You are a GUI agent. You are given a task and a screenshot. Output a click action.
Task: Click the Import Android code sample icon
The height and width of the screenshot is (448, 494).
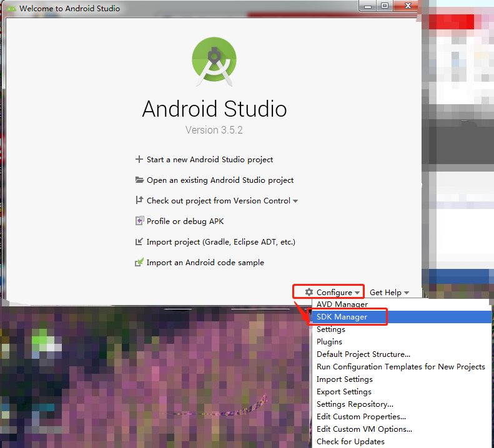coord(139,262)
